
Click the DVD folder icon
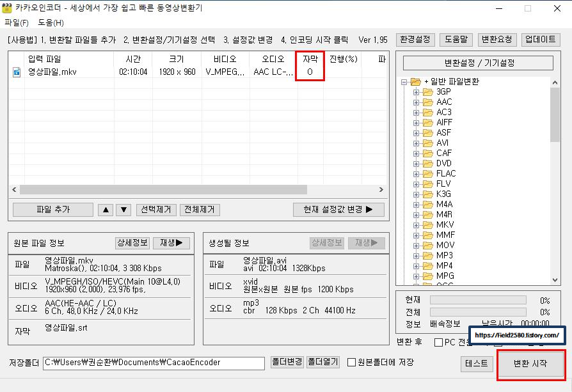pos(428,163)
